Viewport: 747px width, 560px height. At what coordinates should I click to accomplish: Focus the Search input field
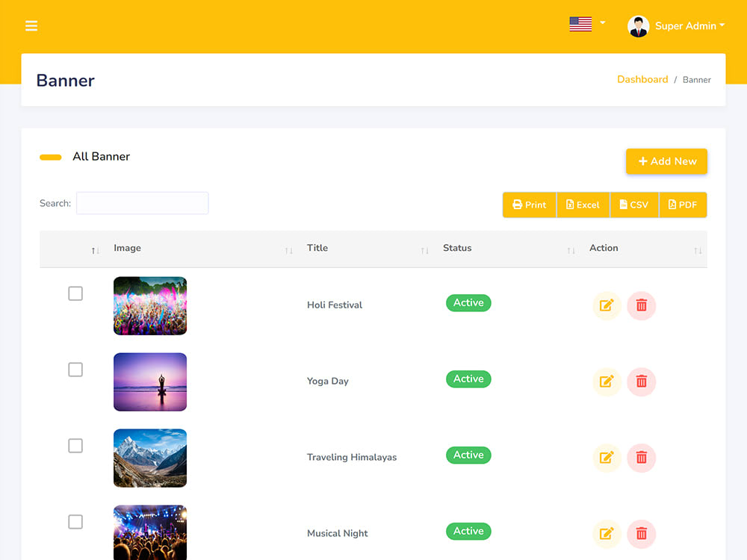coord(143,203)
